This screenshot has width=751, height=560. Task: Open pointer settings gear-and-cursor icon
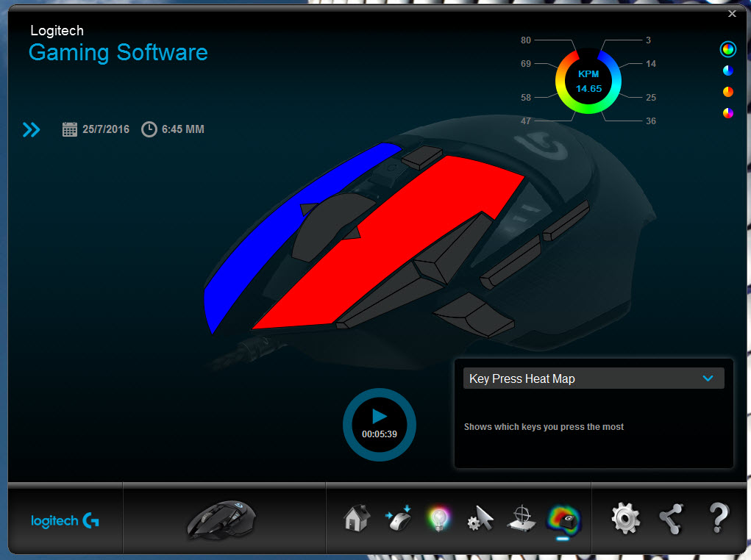[x=480, y=519]
